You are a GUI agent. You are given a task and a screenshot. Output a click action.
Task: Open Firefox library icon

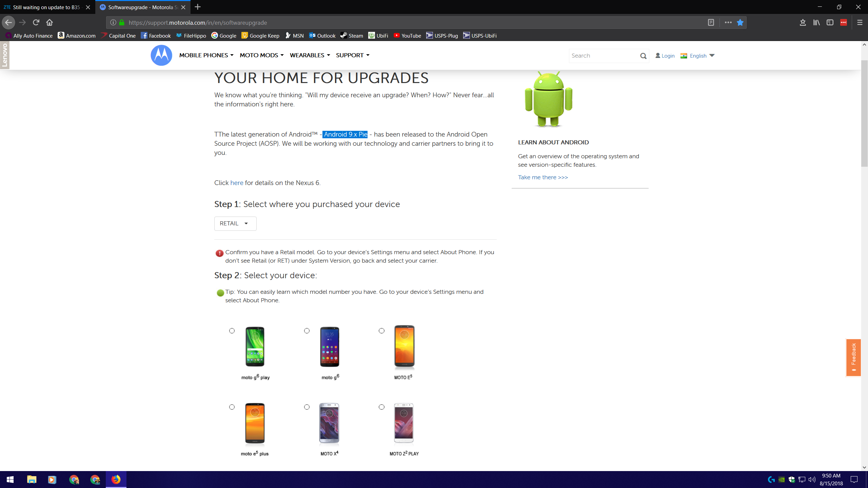(x=816, y=22)
